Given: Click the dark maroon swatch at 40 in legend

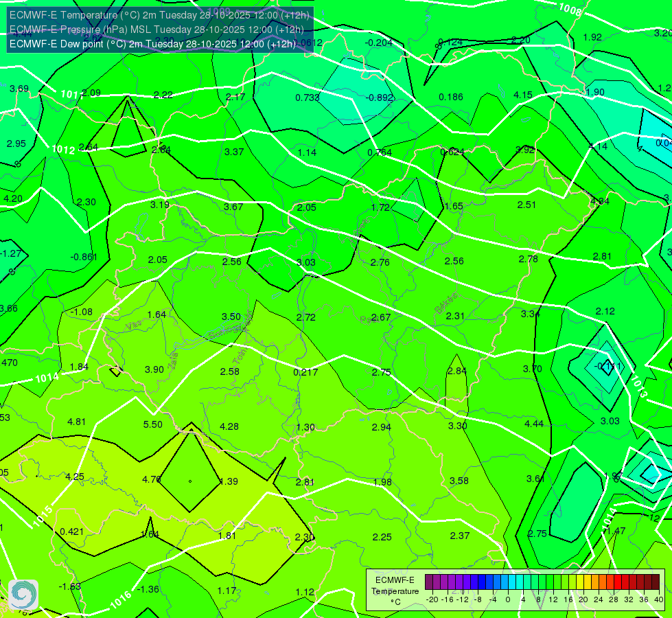Looking at the screenshot, I should pyautogui.click(x=656, y=582).
